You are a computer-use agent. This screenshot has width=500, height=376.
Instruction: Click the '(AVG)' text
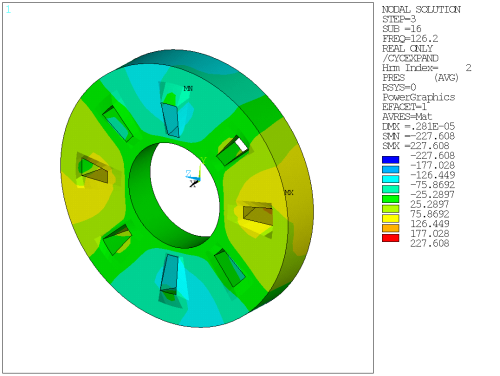click(x=446, y=78)
